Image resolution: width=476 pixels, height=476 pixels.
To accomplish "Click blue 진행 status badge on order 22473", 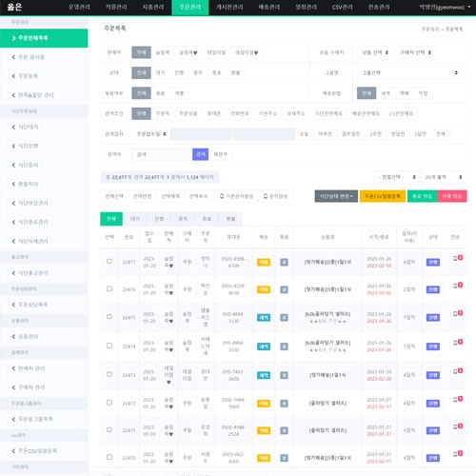I will (433, 375).
